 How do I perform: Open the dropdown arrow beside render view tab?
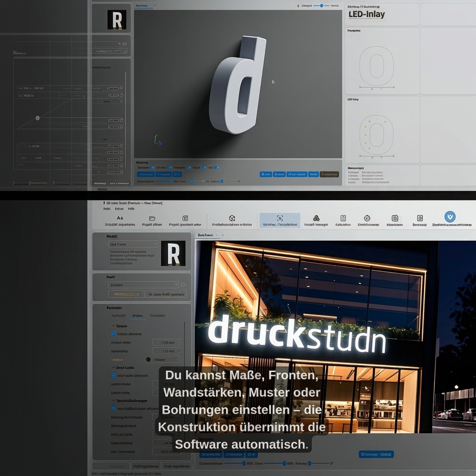point(223,235)
